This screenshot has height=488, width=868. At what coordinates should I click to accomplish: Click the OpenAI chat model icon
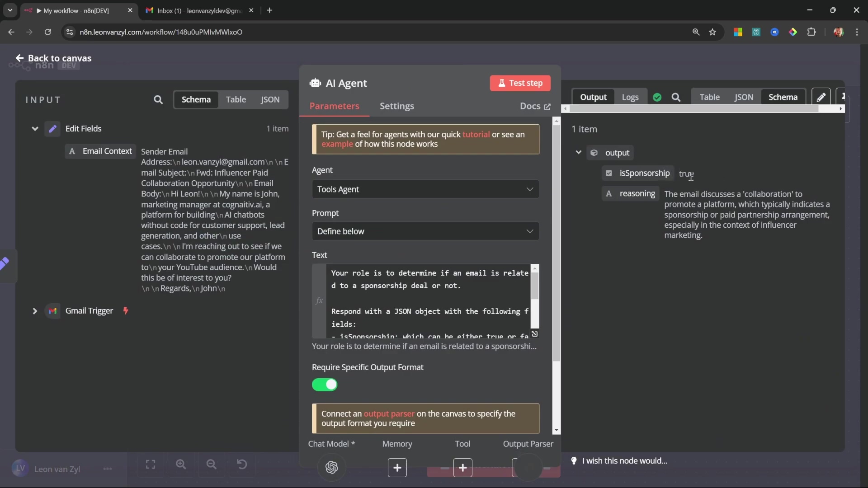[x=331, y=467]
